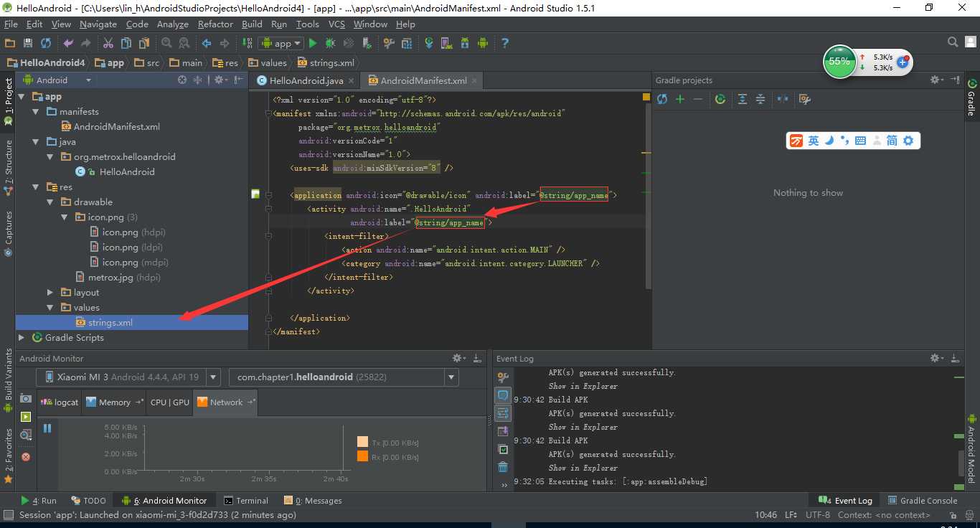Screen dimensions: 980x528
Task: Open the Refactor menu
Action: [x=215, y=24]
